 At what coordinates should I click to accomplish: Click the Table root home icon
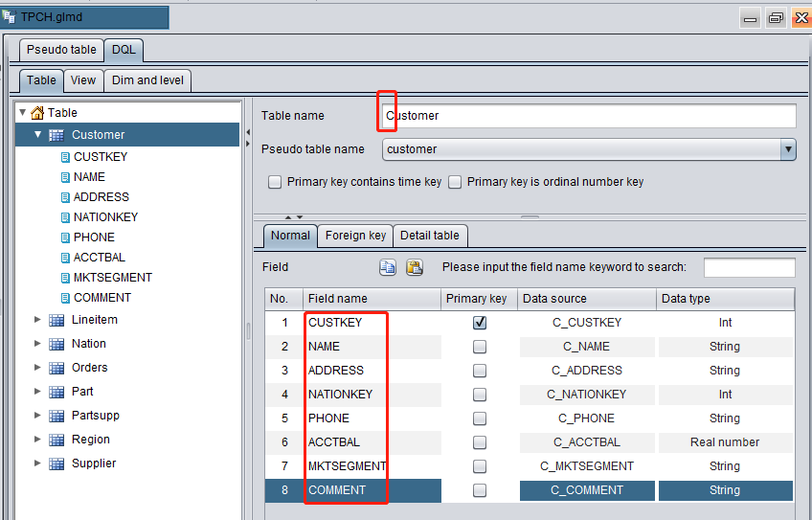coord(37,113)
